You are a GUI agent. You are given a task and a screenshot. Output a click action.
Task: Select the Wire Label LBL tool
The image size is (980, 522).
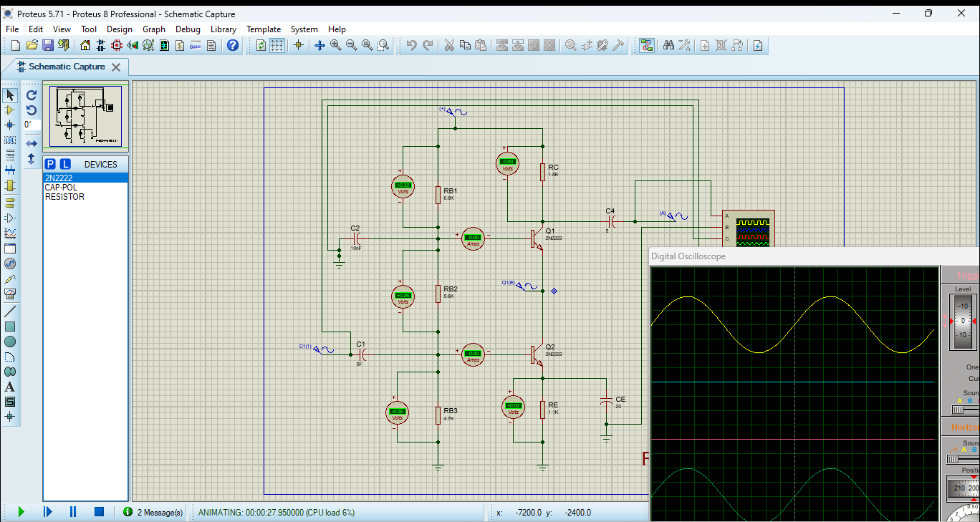(10, 140)
